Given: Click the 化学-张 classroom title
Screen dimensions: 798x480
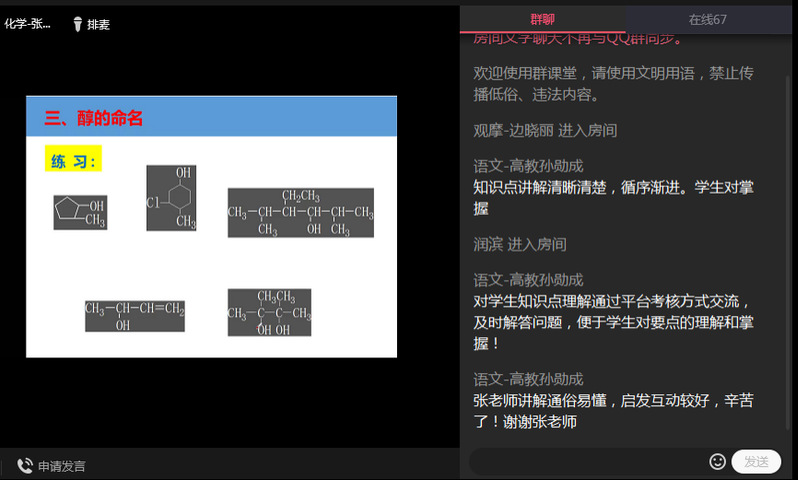Looking at the screenshot, I should (28, 23).
